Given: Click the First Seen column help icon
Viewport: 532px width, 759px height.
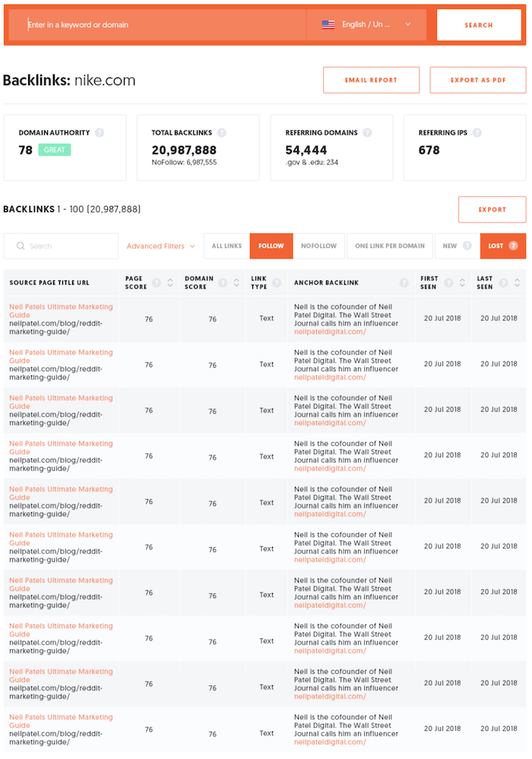Looking at the screenshot, I should tap(448, 283).
